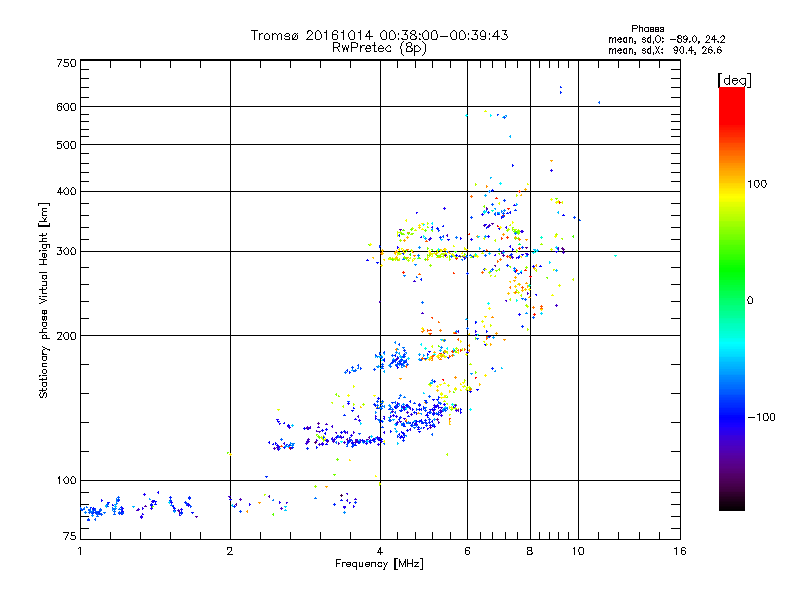Click the y-axis '750' tick label
The image size is (800, 600).
pyautogui.click(x=67, y=63)
